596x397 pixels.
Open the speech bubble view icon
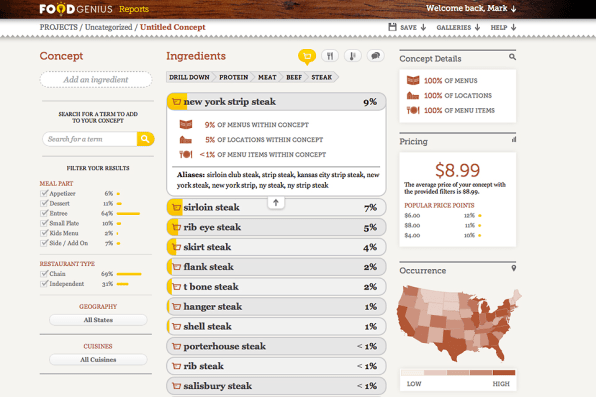(x=376, y=56)
